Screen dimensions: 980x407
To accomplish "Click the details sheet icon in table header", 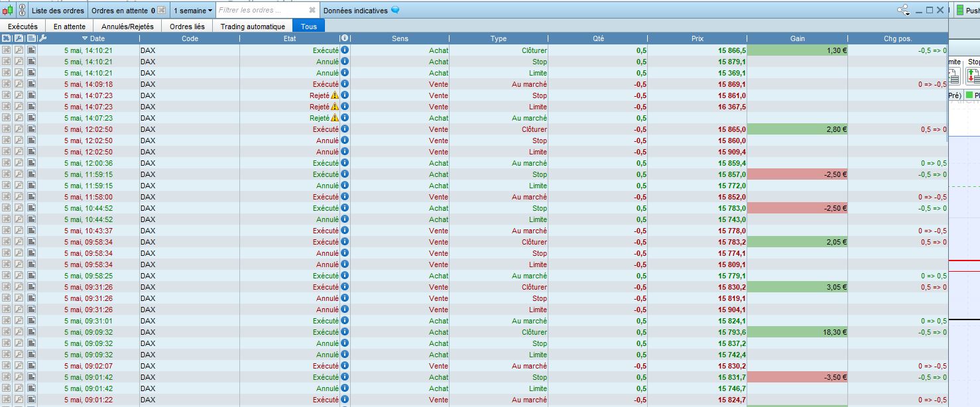I will (x=31, y=38).
